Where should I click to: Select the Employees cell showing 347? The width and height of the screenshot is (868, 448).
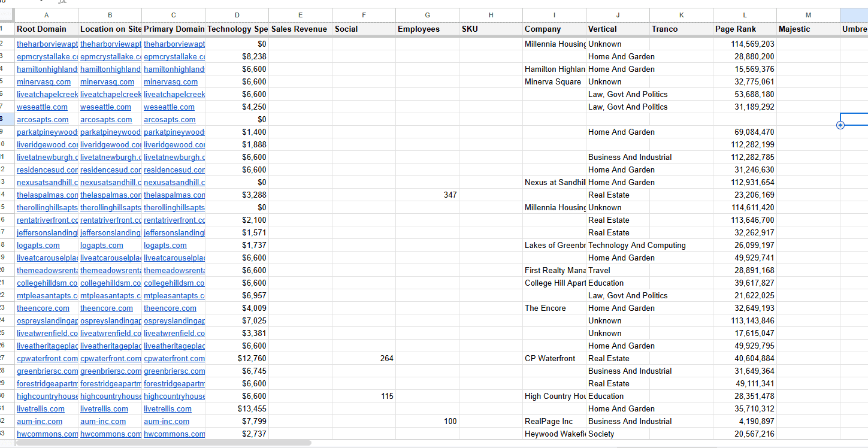[x=428, y=195]
